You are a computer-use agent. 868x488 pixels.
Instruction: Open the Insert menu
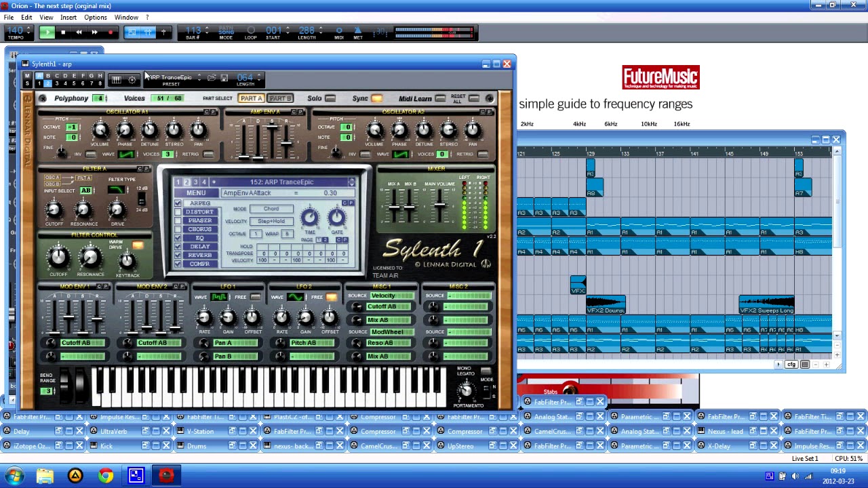click(x=68, y=17)
